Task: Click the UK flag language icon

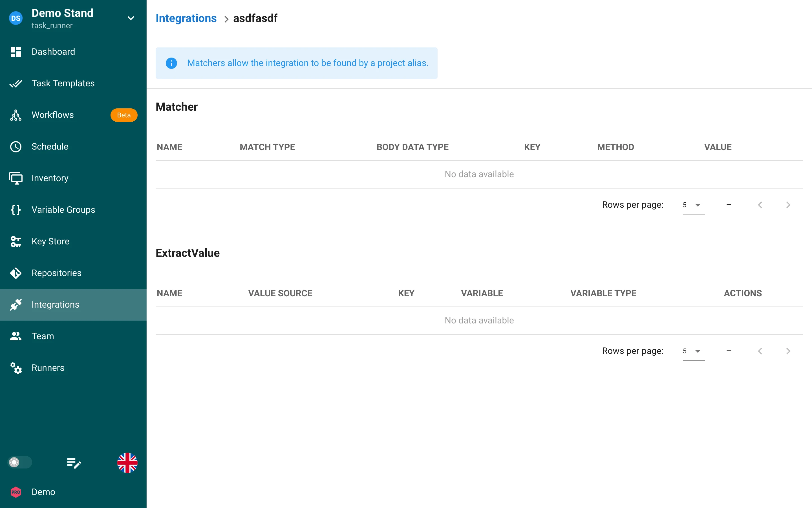Action: 127,463
